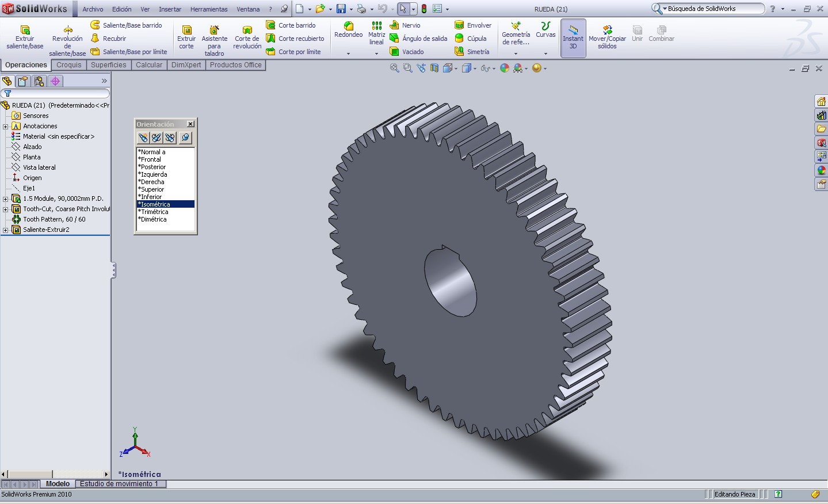Select Tooth Pattern, 60 / 60 feature

49,219
